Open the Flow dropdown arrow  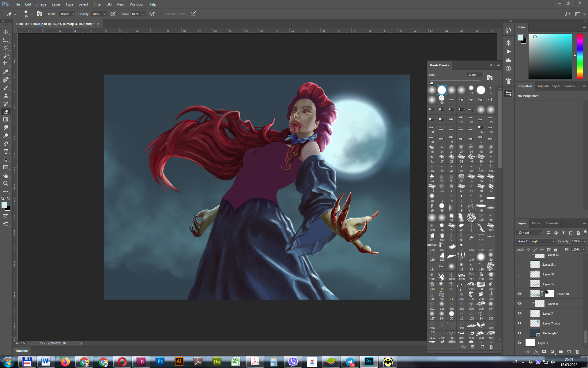tap(144, 14)
